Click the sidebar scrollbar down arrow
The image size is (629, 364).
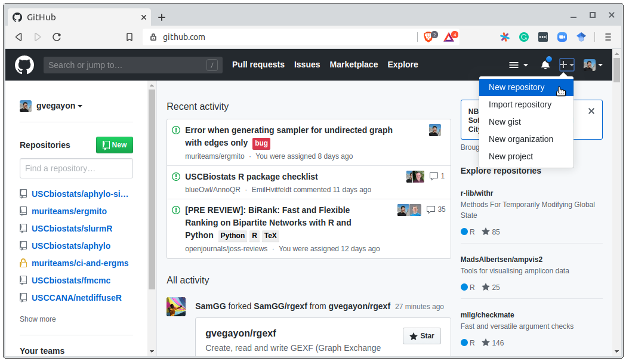[152, 351]
